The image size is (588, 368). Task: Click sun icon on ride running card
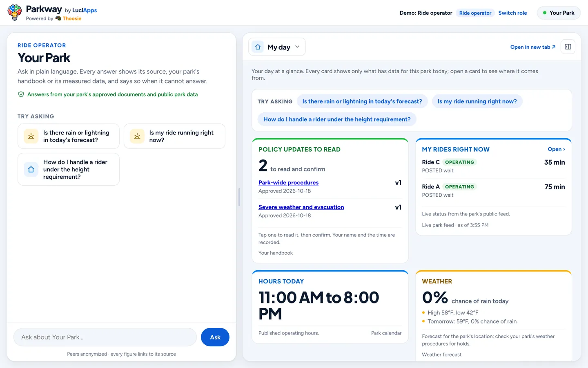click(x=137, y=136)
